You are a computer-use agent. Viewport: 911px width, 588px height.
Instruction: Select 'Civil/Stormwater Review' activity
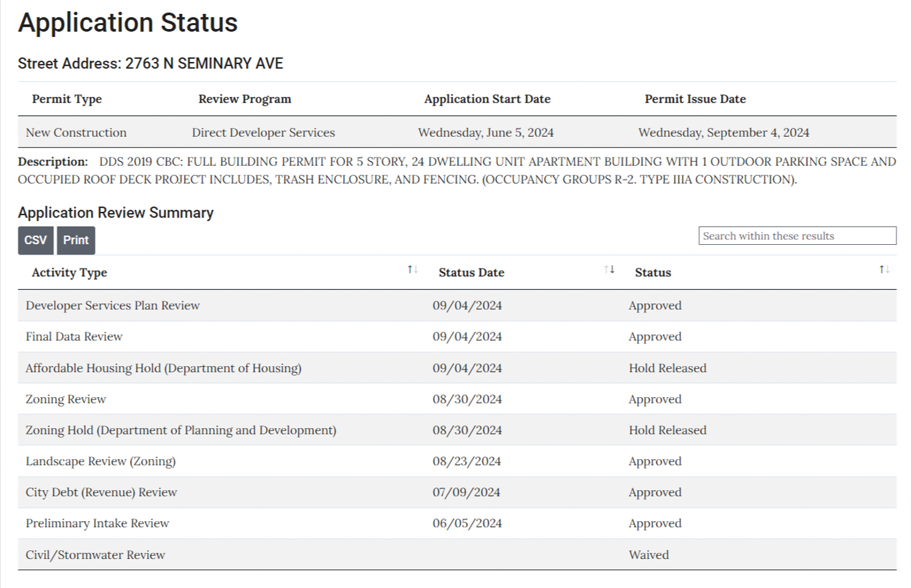click(x=95, y=555)
